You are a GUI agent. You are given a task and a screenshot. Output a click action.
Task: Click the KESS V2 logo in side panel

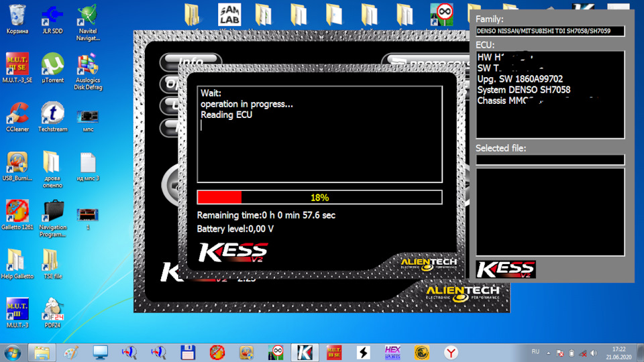[506, 269]
